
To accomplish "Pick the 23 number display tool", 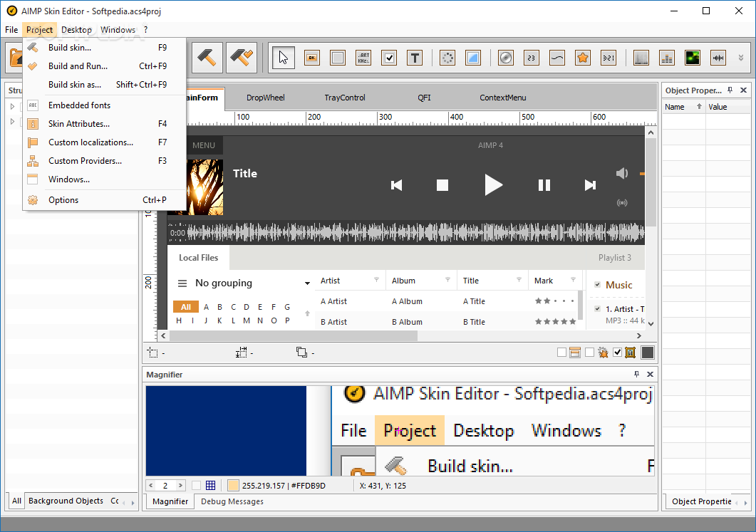I will click(532, 58).
